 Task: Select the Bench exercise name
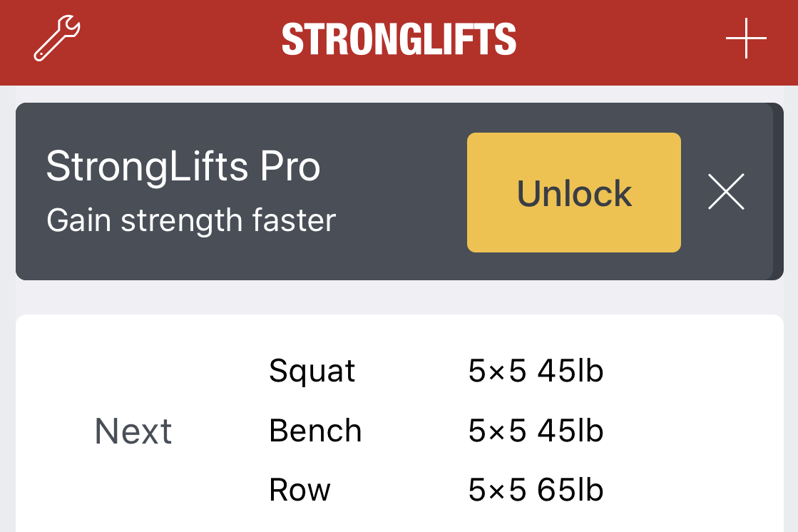point(315,431)
